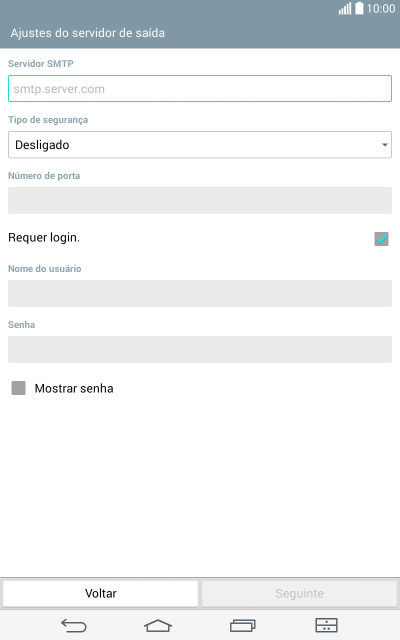Select the Desligado security type combo box
The height and width of the screenshot is (640, 400).
pos(200,144)
